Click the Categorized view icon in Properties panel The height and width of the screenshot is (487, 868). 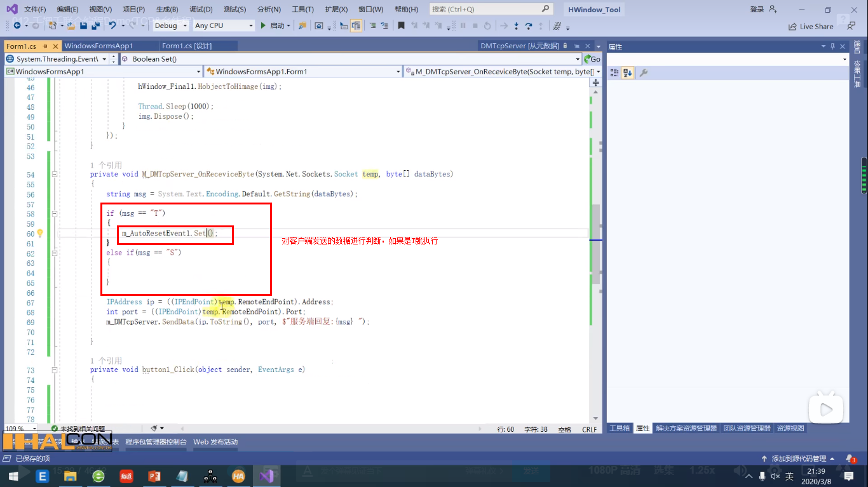pyautogui.click(x=614, y=72)
